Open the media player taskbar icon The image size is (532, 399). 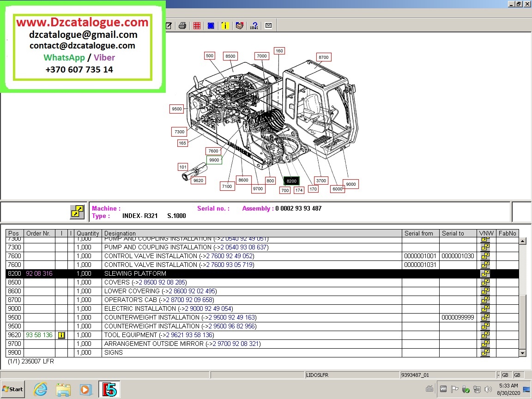pyautogui.click(x=86, y=389)
